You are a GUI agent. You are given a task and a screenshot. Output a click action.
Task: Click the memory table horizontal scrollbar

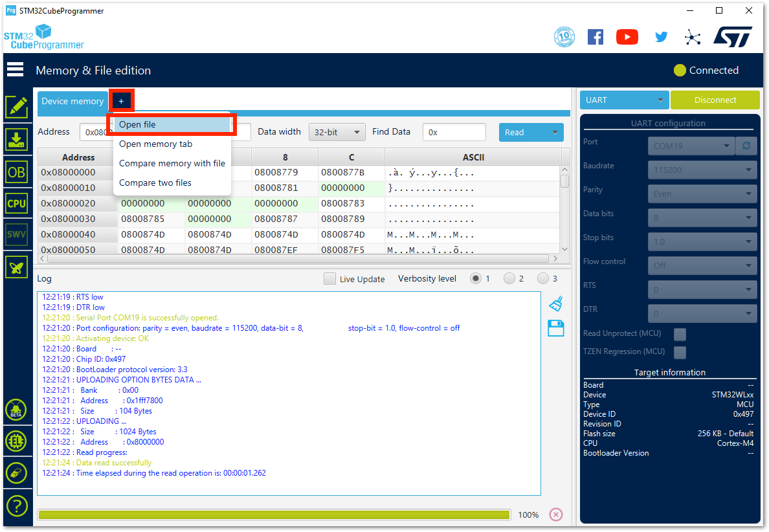298,258
